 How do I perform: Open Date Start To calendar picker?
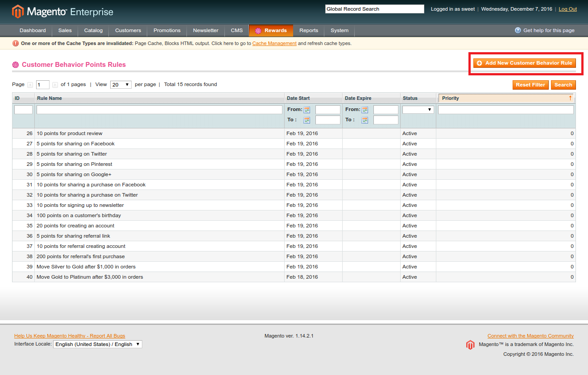point(307,120)
